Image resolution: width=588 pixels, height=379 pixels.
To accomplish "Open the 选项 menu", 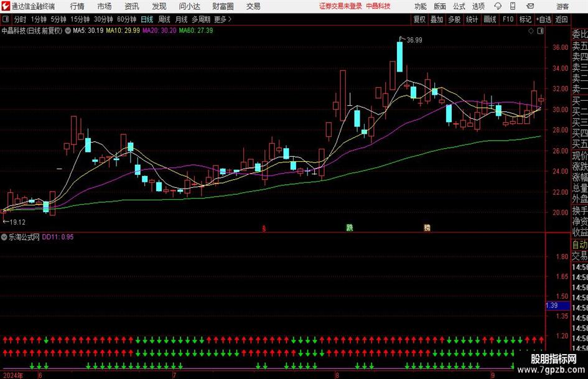I will 478,6.
